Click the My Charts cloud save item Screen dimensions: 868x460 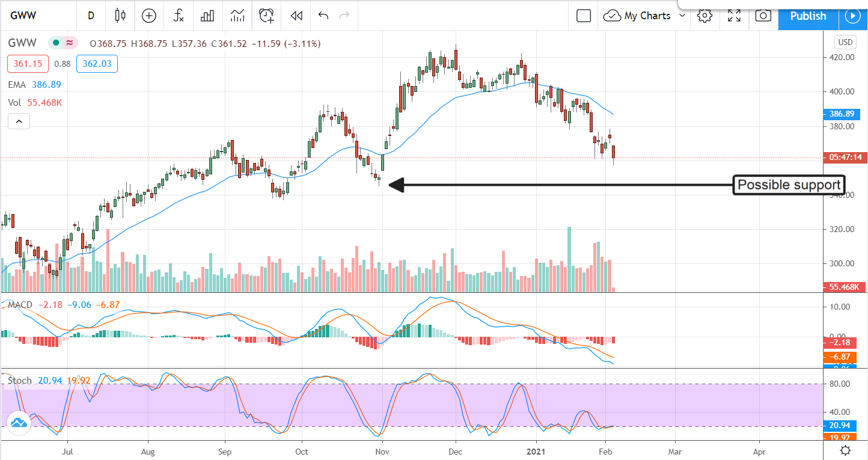[638, 16]
